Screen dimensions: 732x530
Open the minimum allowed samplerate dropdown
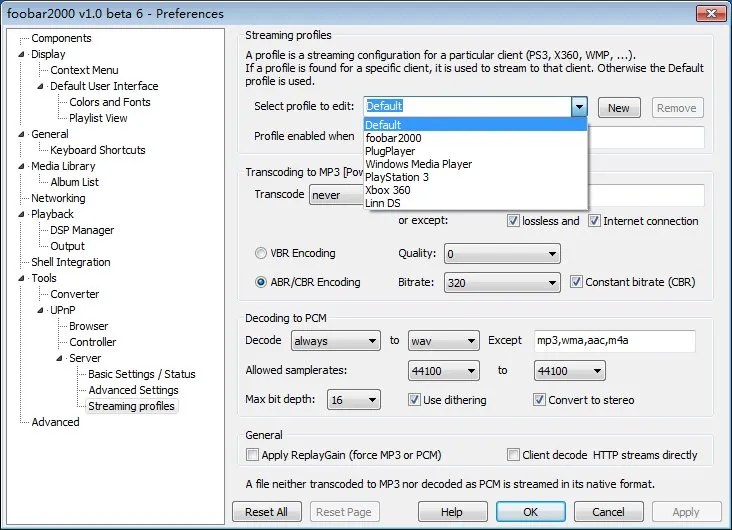pos(443,371)
